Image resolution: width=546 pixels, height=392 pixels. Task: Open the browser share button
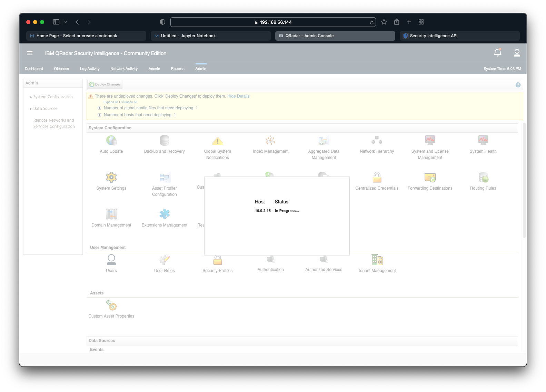click(397, 22)
